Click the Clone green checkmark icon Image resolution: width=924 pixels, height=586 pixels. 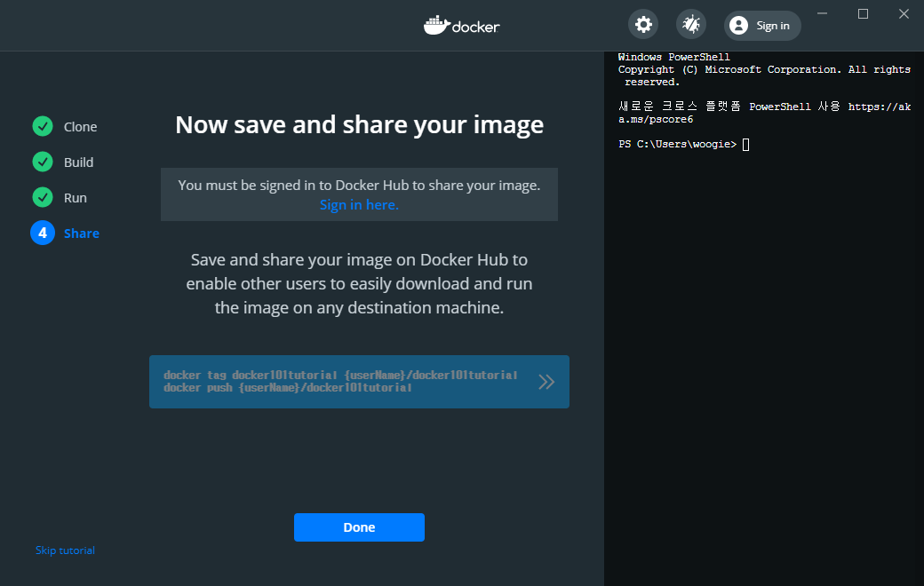(43, 126)
